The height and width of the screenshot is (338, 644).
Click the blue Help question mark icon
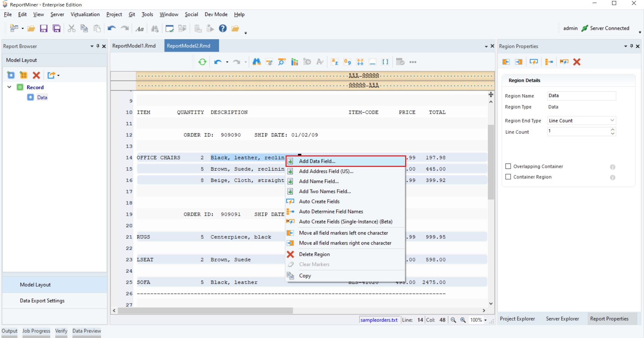click(x=223, y=29)
